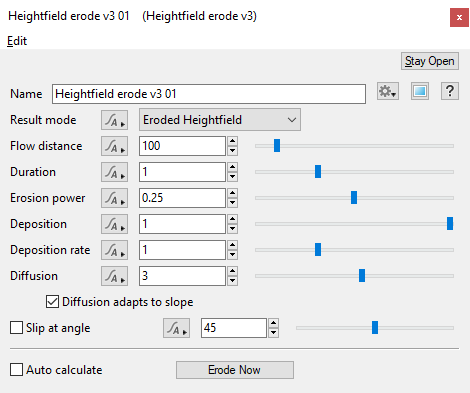
Task: Increase Deposition rate with the up stepper arrow
Action: [x=233, y=245]
